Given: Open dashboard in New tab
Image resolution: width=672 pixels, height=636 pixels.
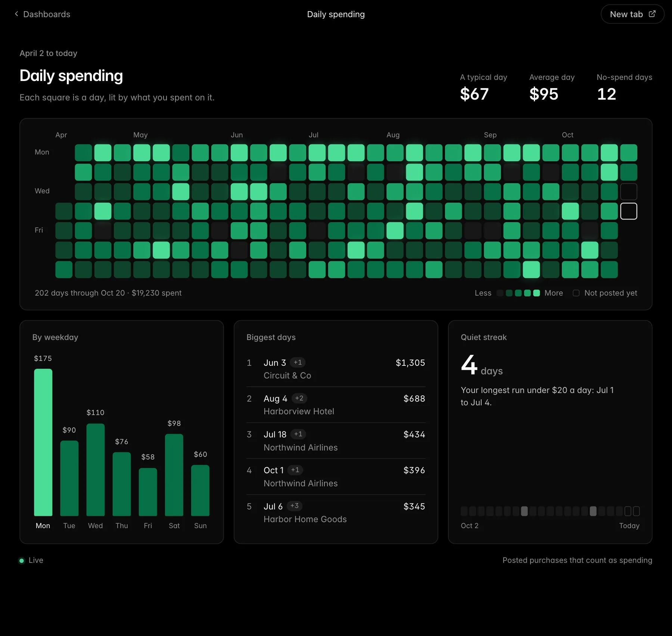Looking at the screenshot, I should click(x=632, y=14).
